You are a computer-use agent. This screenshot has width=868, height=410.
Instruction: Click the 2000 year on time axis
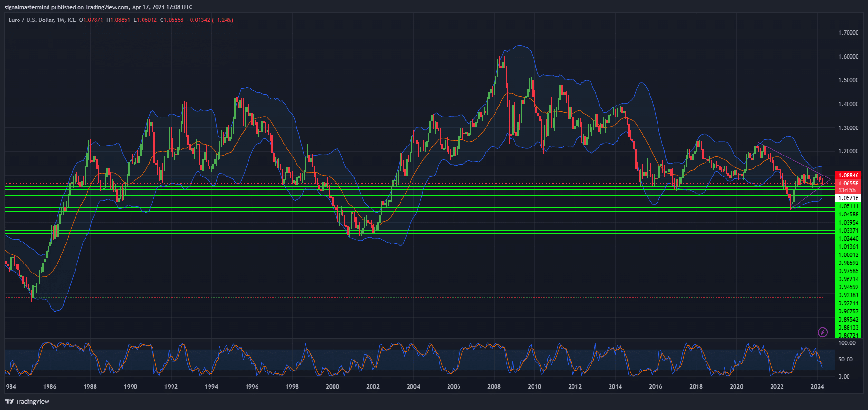tap(333, 387)
